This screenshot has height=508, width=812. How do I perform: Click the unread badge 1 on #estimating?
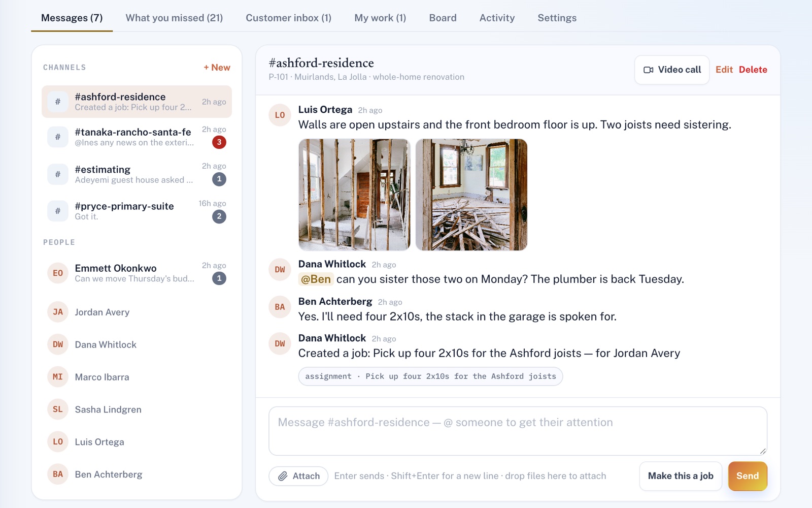pyautogui.click(x=219, y=179)
